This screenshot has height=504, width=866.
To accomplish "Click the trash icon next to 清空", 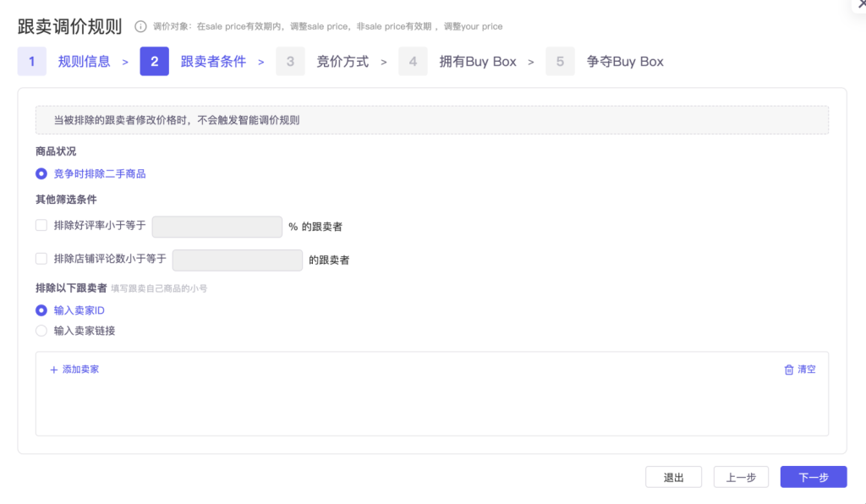I will tap(789, 370).
